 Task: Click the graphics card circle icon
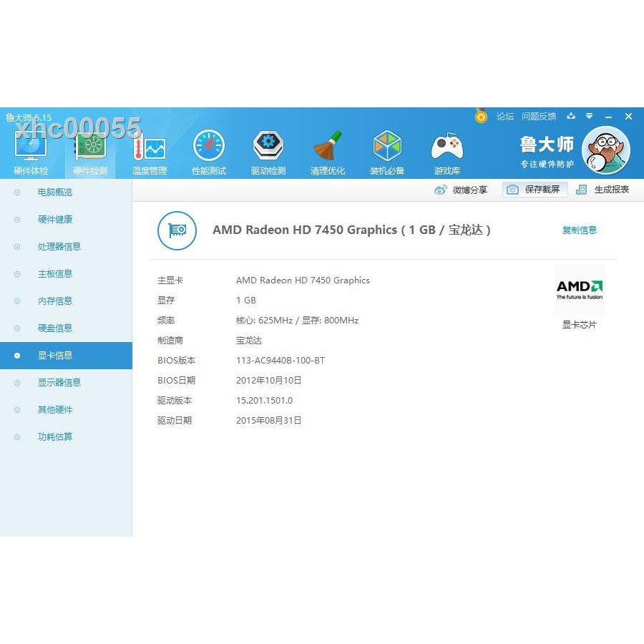[177, 230]
